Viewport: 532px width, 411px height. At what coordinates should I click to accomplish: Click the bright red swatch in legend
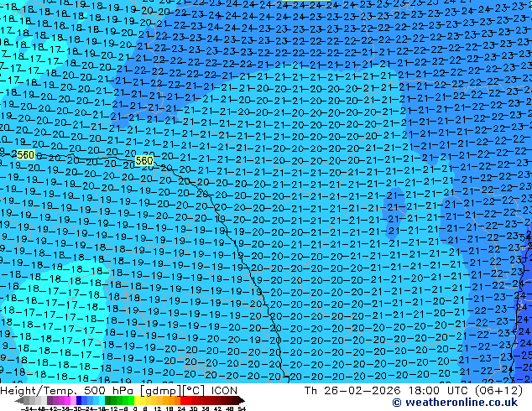tap(183, 400)
